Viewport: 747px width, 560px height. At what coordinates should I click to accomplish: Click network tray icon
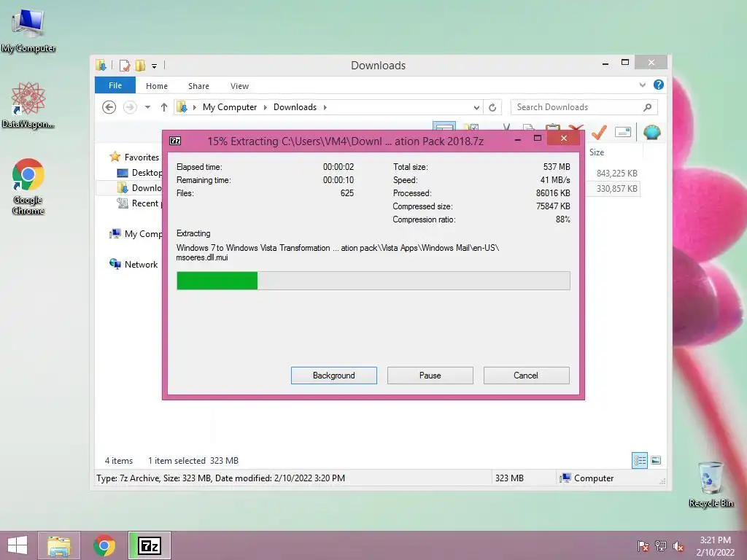click(661, 546)
